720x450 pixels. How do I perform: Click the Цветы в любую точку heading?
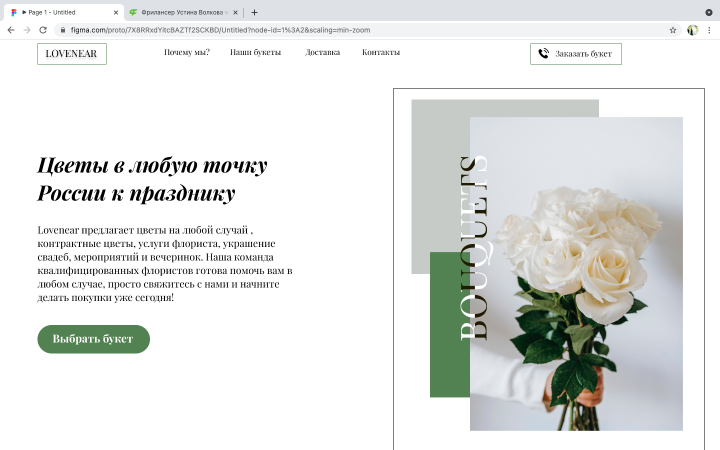pos(152,179)
